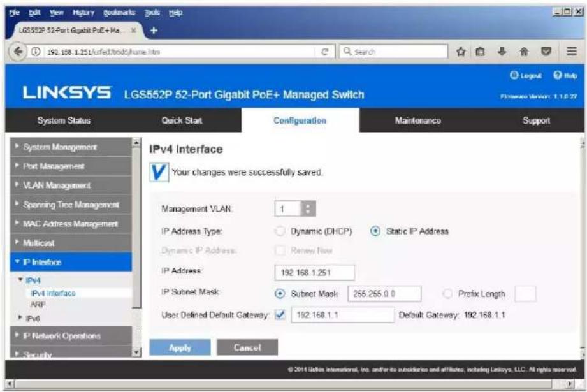This screenshot has width=587, height=392.
Task: Click sidebar scrollbar up arrow
Action: 136,142
